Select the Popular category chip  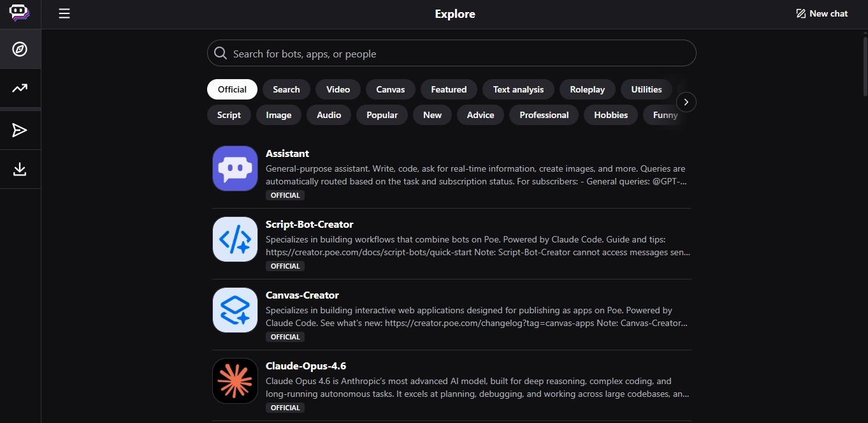coord(382,115)
